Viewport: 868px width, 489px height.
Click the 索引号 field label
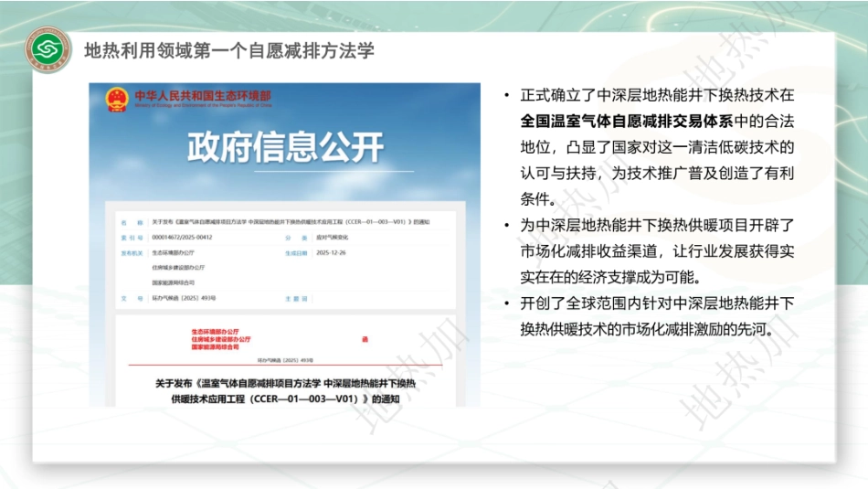click(132, 238)
